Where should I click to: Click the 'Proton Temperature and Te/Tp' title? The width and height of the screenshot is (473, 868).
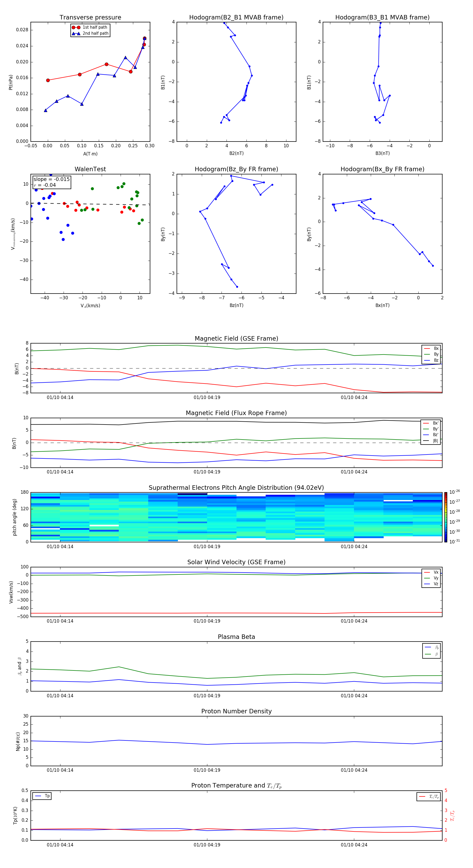[236, 786]
